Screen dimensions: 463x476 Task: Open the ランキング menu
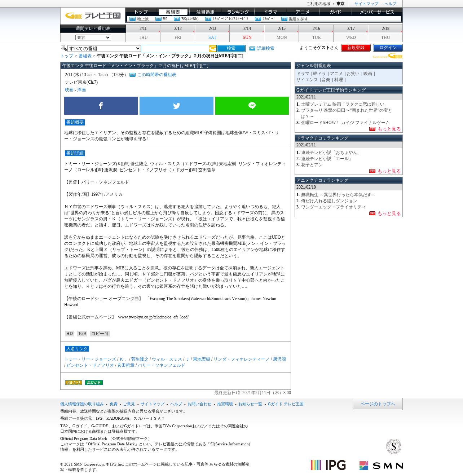click(238, 12)
